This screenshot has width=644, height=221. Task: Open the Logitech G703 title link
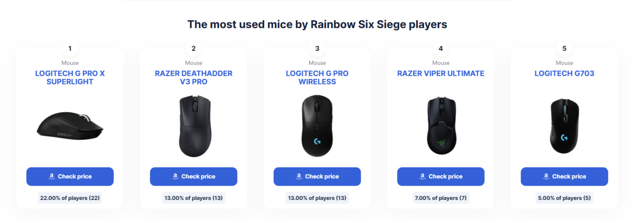pos(564,73)
